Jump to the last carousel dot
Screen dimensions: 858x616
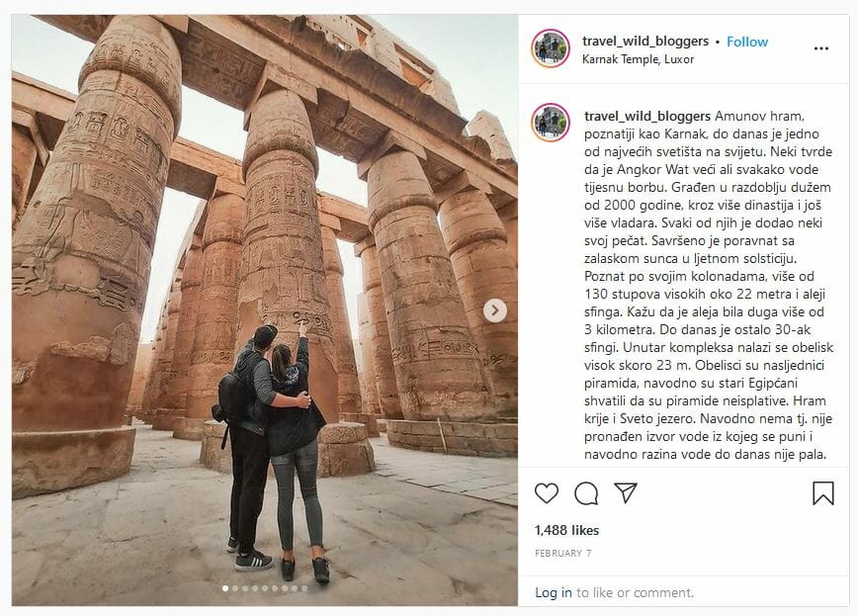[x=304, y=588]
